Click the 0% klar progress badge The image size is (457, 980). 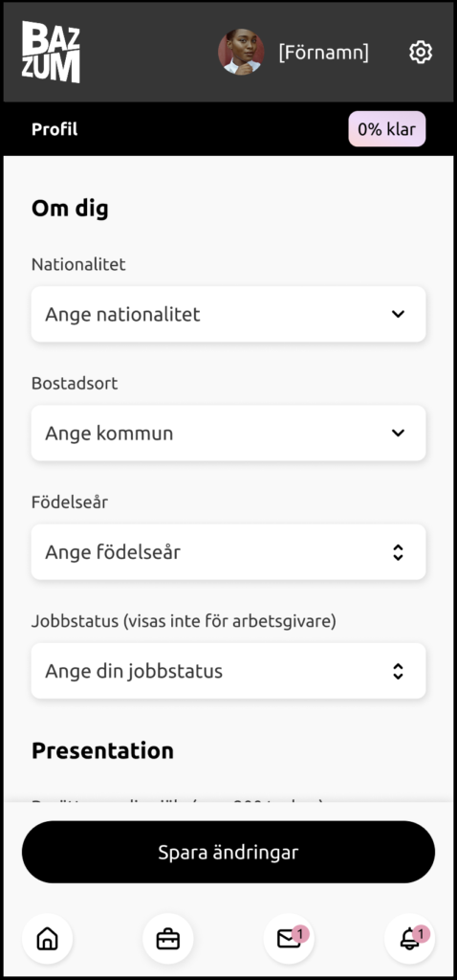coord(387,129)
